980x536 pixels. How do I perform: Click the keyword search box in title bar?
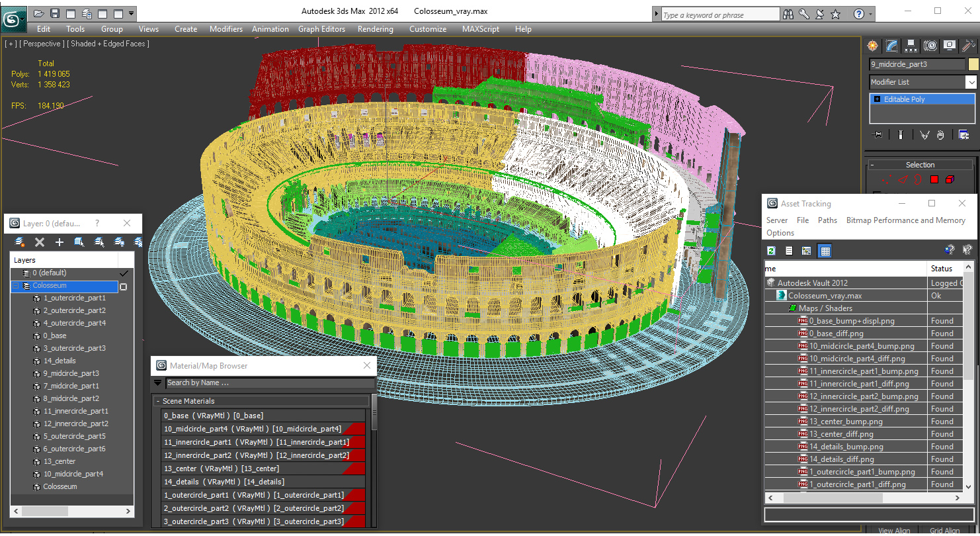(x=719, y=15)
